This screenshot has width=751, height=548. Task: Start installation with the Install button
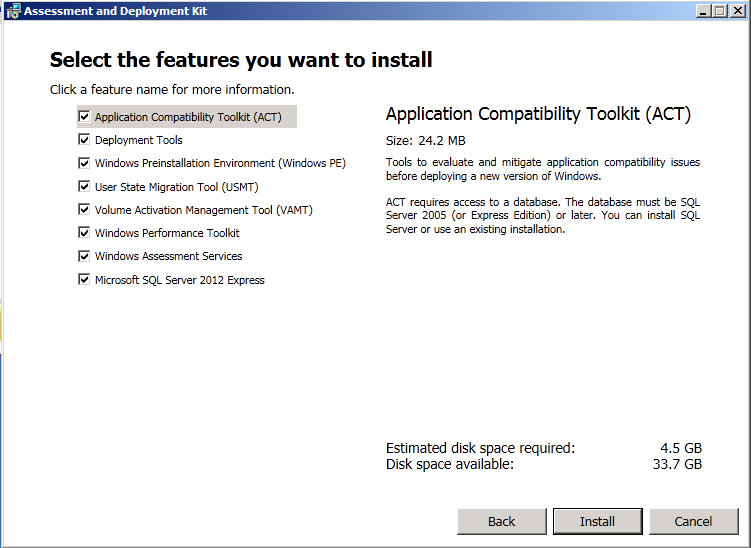pyautogui.click(x=597, y=521)
